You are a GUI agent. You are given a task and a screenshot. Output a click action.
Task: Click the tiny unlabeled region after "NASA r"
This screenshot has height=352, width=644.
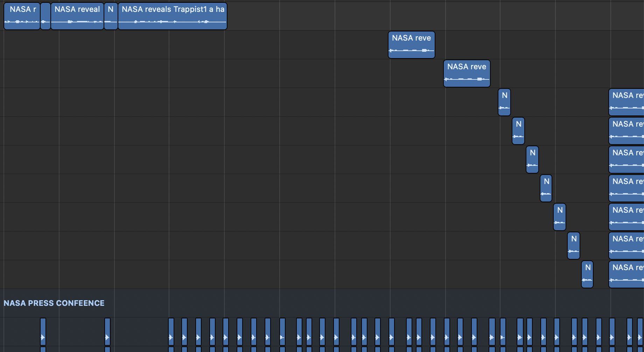click(45, 16)
